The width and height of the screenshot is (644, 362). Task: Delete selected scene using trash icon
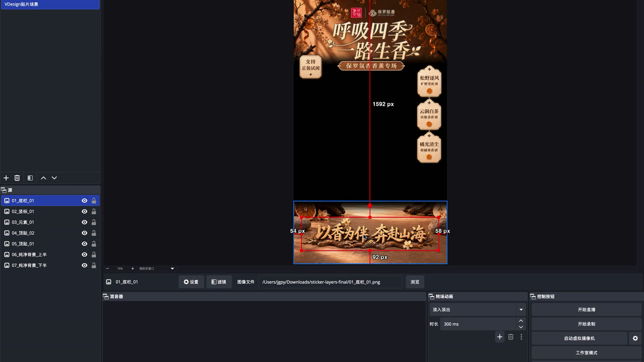[x=17, y=178]
